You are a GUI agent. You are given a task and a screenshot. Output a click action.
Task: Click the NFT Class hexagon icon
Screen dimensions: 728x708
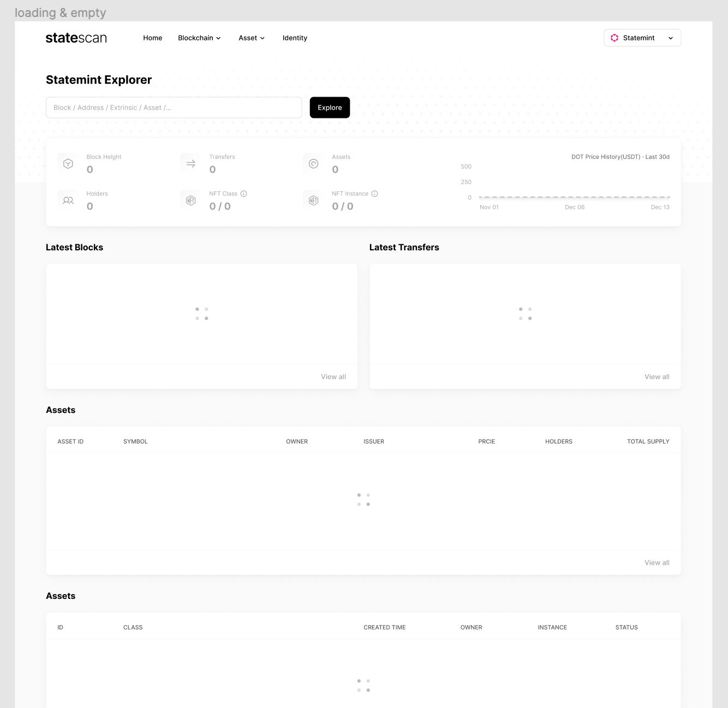190,200
